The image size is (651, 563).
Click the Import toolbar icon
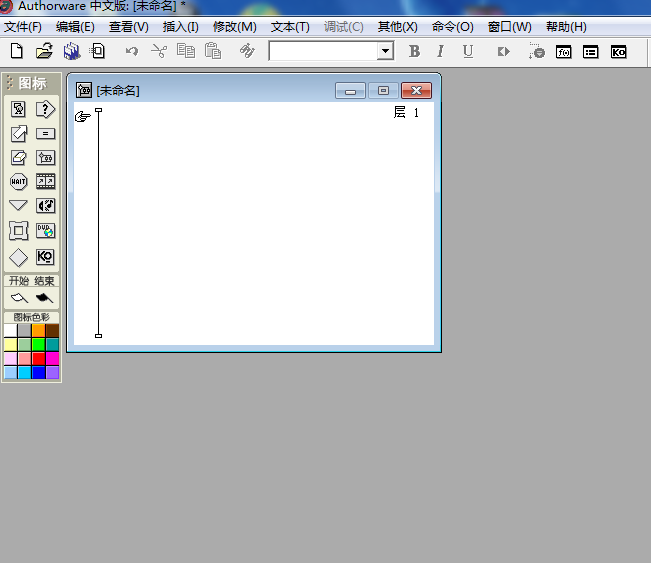pos(98,51)
